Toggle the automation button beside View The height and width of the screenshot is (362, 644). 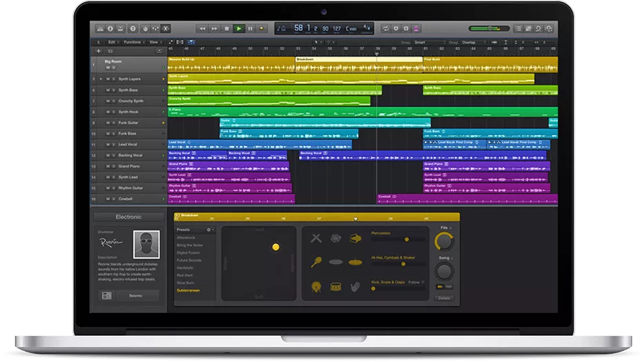point(170,42)
